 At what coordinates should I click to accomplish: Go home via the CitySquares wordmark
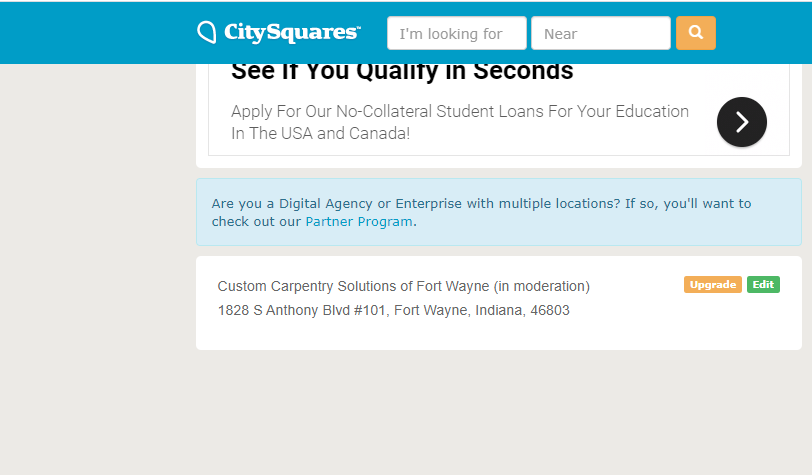click(291, 32)
